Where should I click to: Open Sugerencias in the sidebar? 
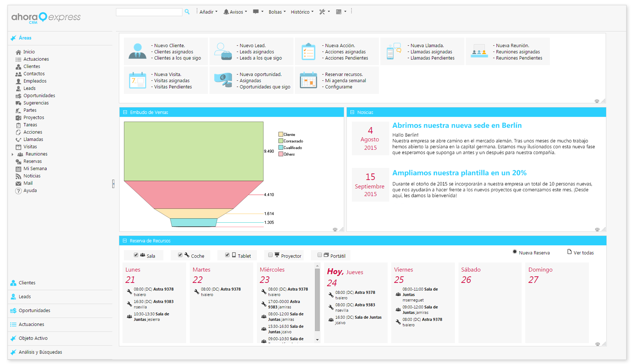tap(36, 103)
